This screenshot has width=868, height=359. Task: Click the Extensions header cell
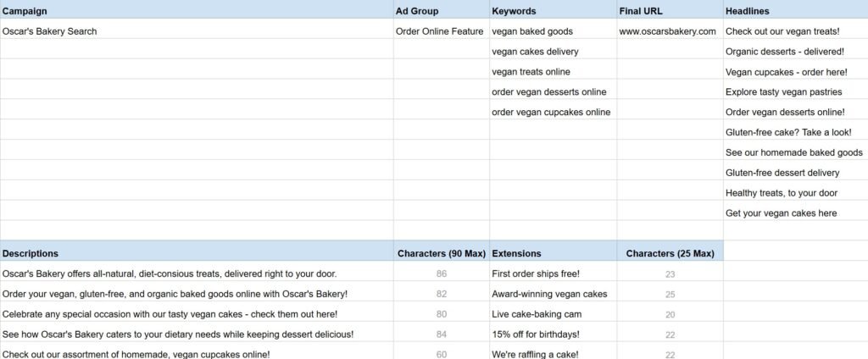point(553,253)
